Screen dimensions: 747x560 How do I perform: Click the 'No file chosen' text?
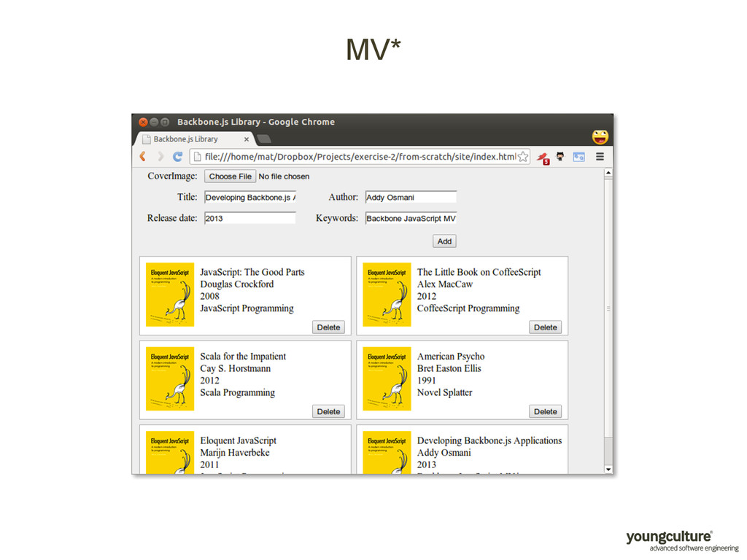tap(284, 176)
